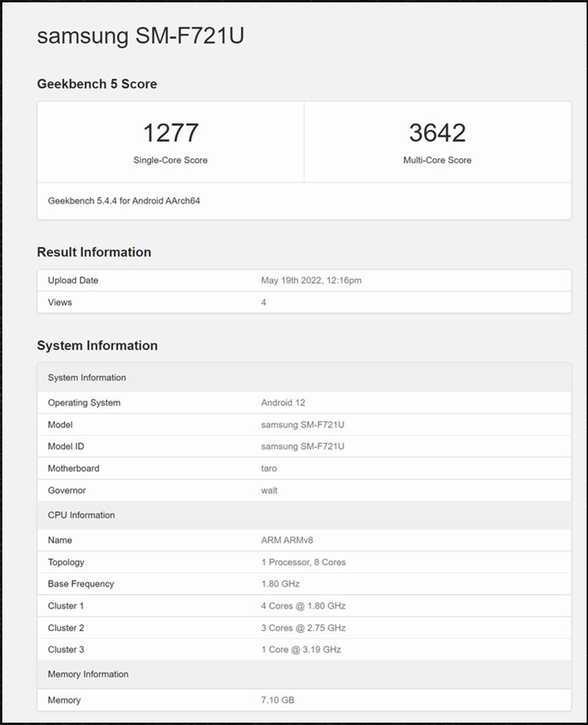Select the governor value 'walt'
Viewport: 588px width, 725px height.
point(269,490)
